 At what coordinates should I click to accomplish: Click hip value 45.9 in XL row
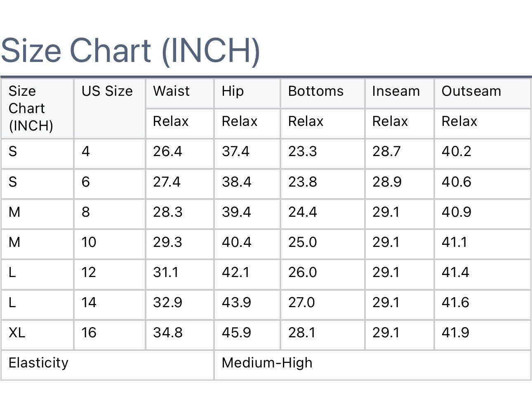236,332
